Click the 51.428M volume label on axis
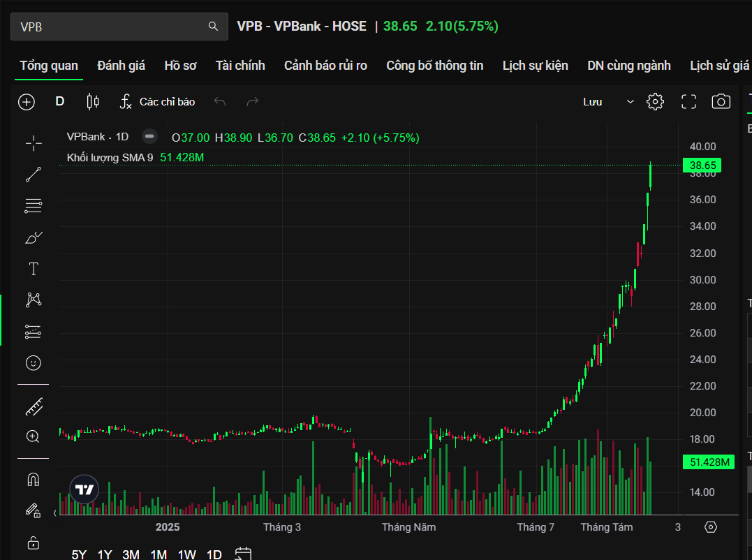 709,462
